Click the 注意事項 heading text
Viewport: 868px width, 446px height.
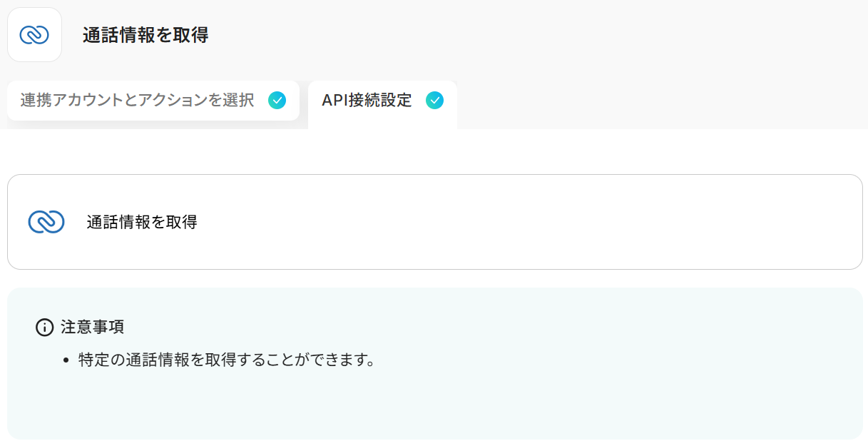[x=93, y=328]
